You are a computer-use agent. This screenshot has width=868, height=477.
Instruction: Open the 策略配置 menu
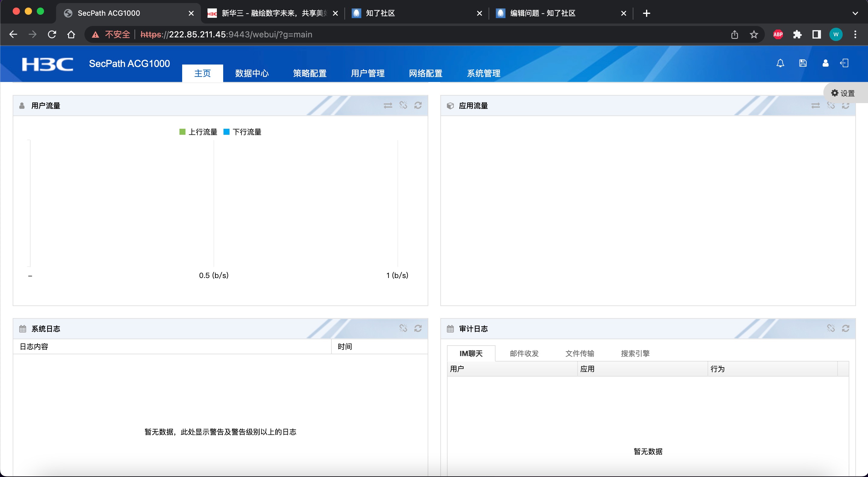click(x=310, y=73)
